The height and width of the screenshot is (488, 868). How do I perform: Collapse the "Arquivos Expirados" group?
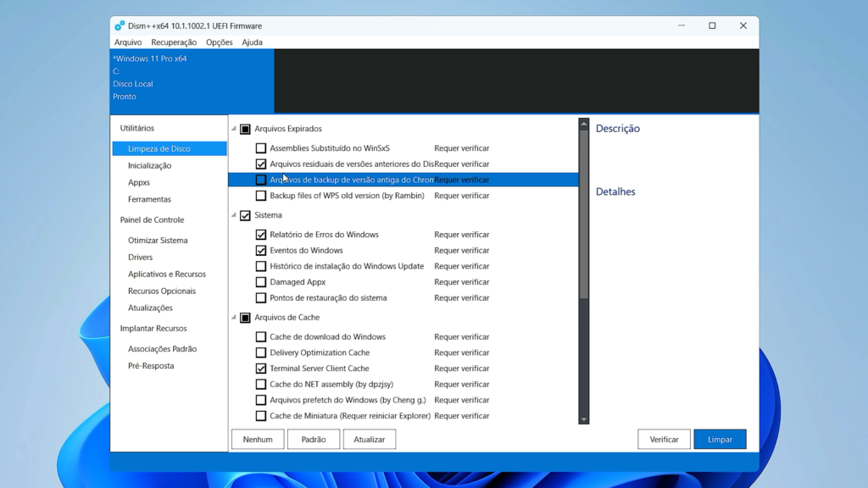[x=233, y=130]
